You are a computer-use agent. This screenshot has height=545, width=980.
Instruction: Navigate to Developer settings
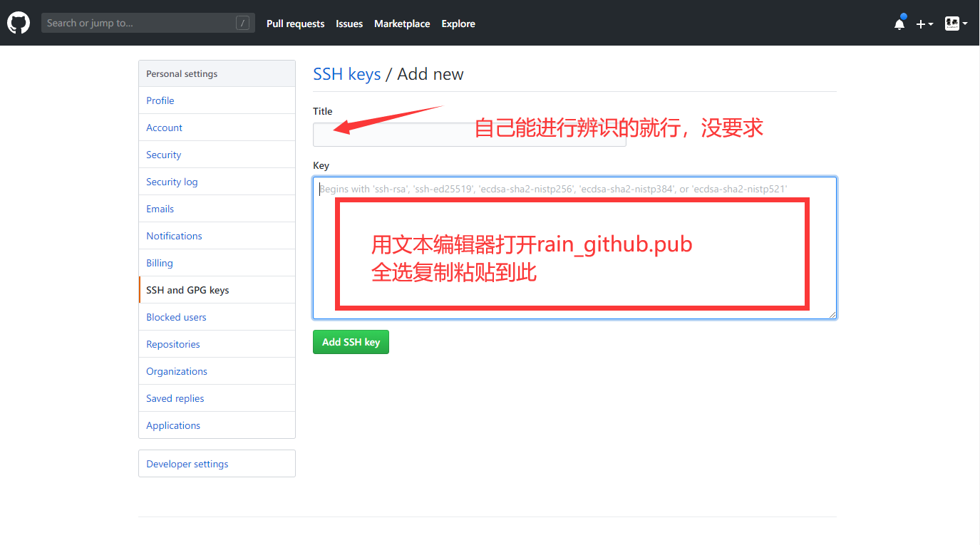[187, 464]
